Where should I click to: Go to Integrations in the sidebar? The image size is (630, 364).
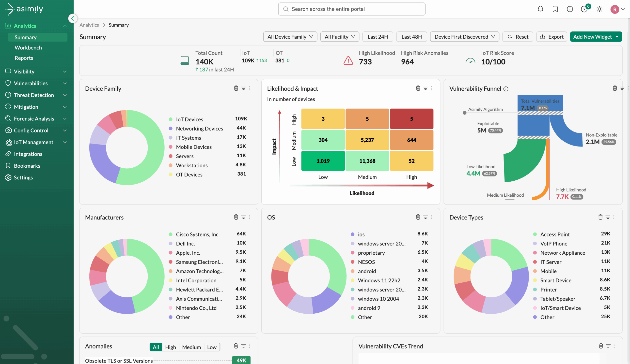click(28, 154)
